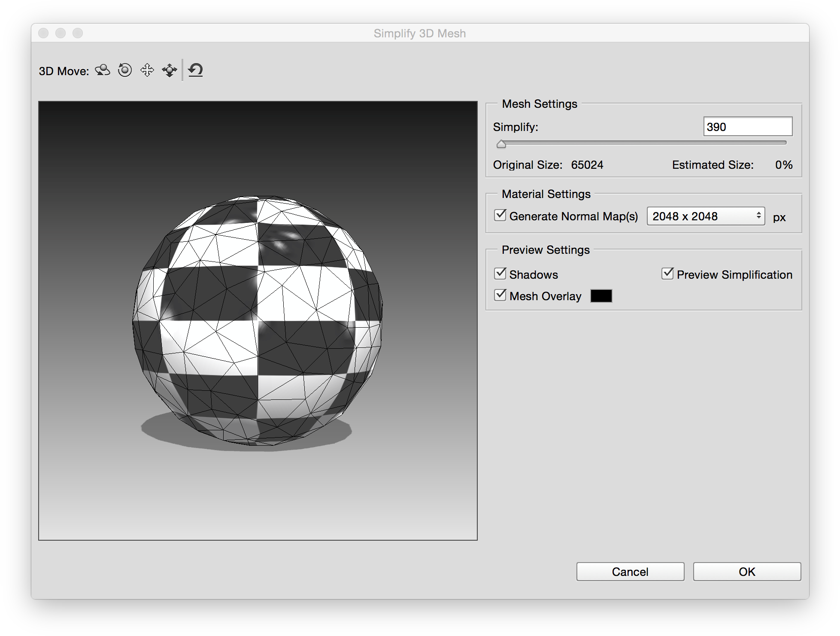The width and height of the screenshot is (840, 636).
Task: Select the 3D Orbit tool icon
Action: click(103, 70)
